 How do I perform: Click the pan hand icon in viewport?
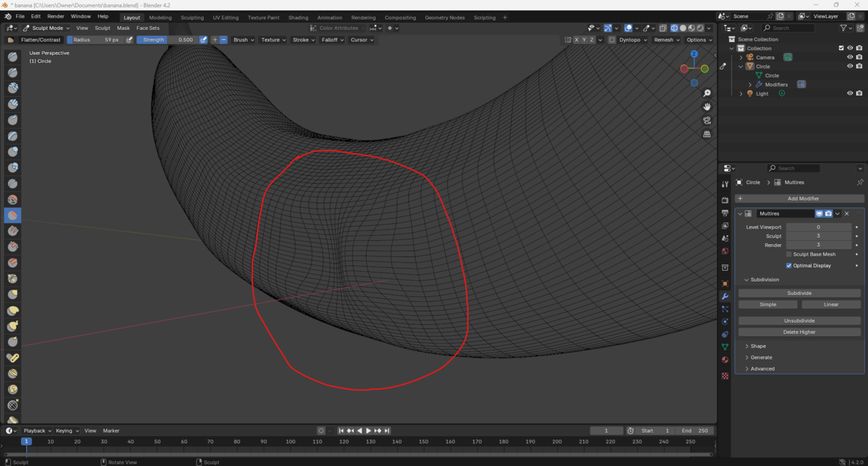[x=707, y=106]
